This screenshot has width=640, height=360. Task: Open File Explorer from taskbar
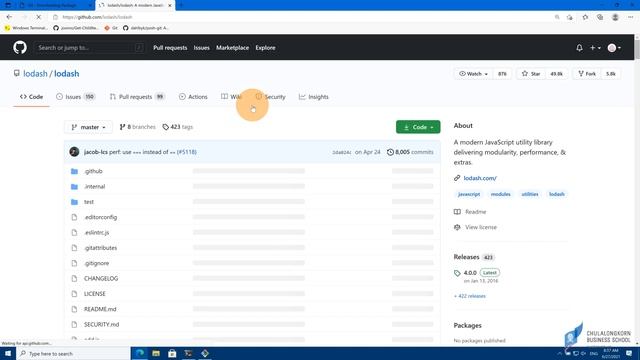point(156,353)
